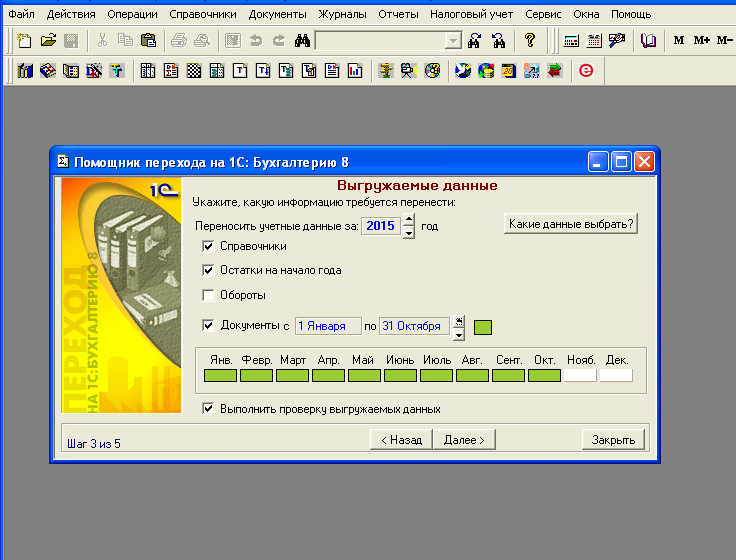
Task: Click the down arrow beside 31 Октября
Action: coord(459,334)
